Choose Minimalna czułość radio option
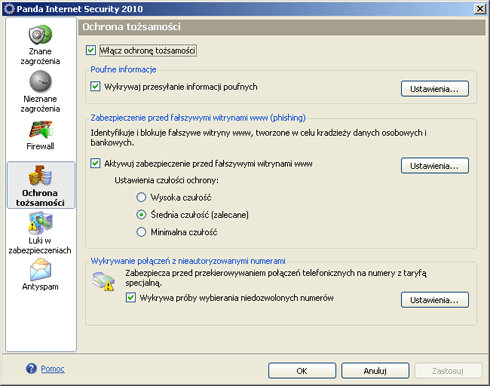Viewport: 490px width, 386px height. click(141, 232)
